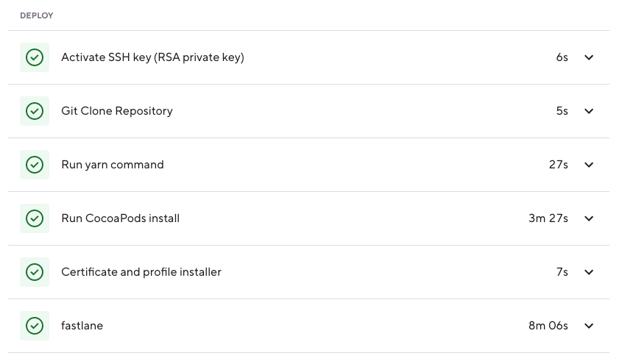Viewport: 622px width, 364px height.
Task: Click the DEPLOY section header
Action: [x=36, y=15]
